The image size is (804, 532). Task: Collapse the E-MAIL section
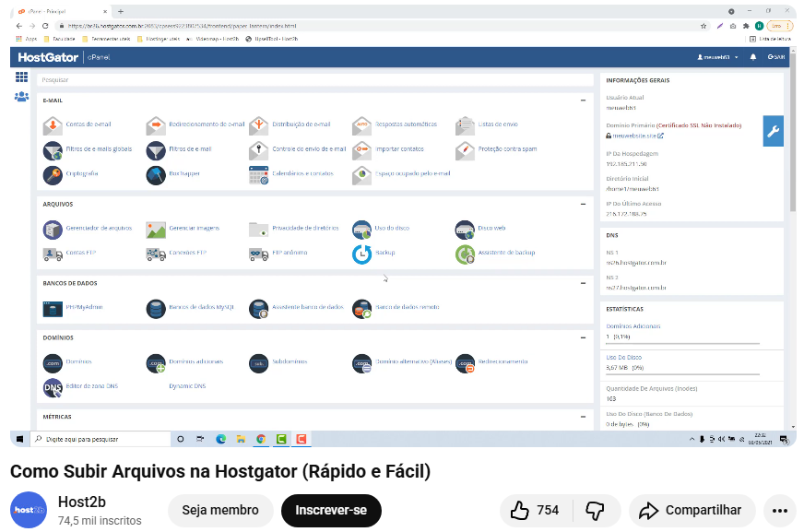pos(583,100)
